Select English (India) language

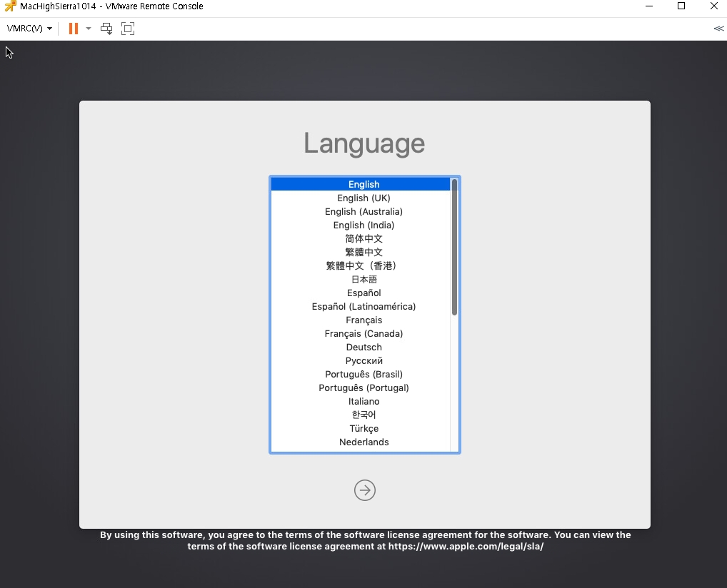[x=360, y=225]
